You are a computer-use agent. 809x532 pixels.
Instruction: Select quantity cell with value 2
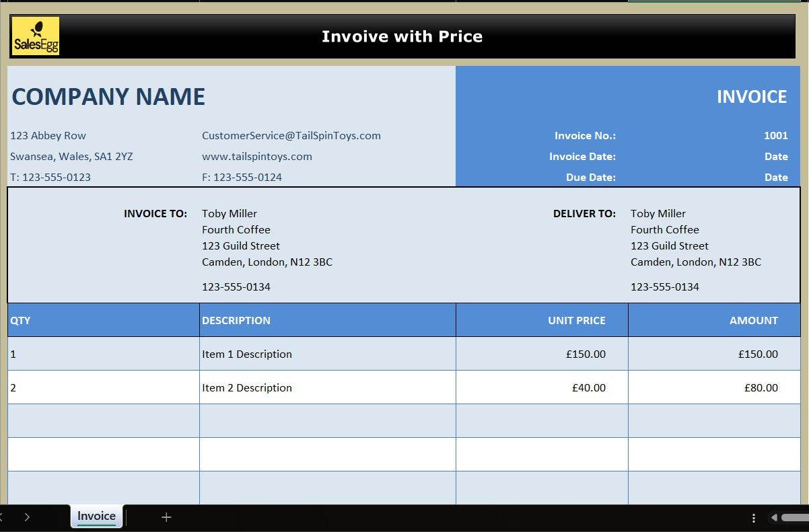104,387
